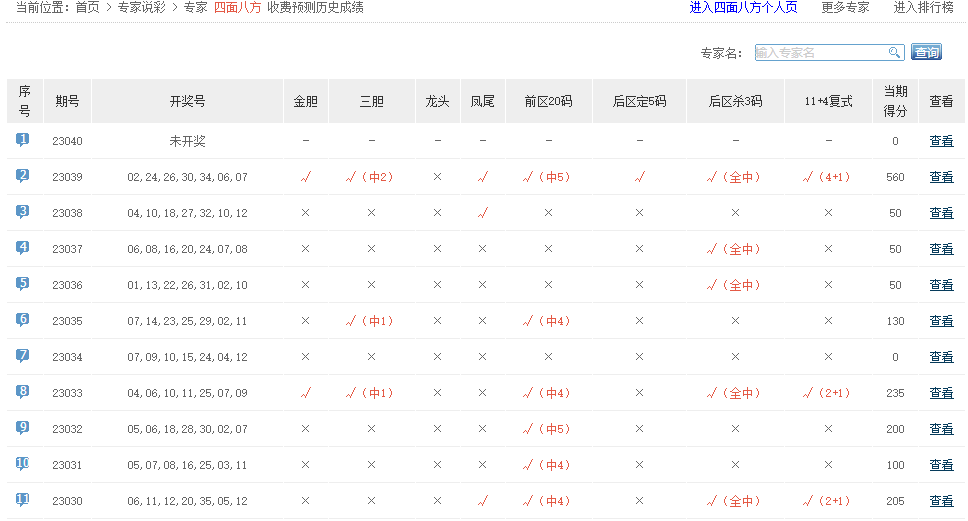968x521 pixels.
Task: Click the rank 11 badge icon
Action: [23, 500]
